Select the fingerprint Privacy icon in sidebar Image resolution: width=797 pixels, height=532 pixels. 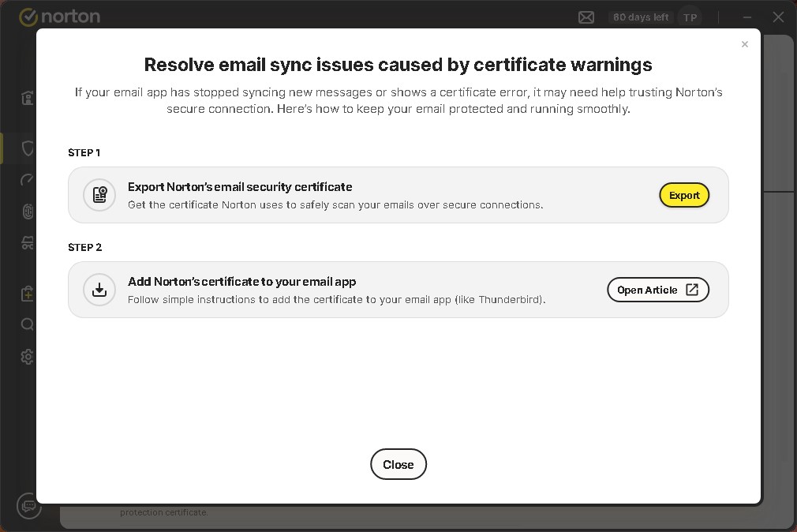point(28,212)
